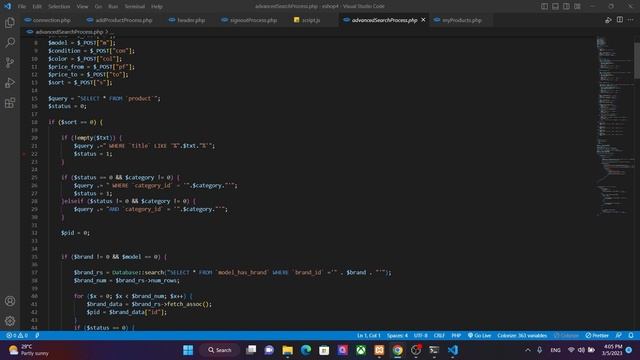Toggle breakpoint beside line 22
Screen dimensions: 640x360
(x=24, y=154)
